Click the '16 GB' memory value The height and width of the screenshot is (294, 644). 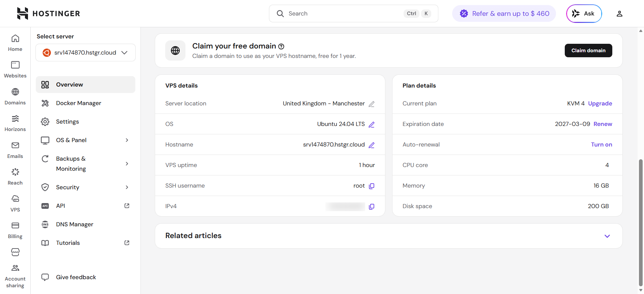[601, 186]
